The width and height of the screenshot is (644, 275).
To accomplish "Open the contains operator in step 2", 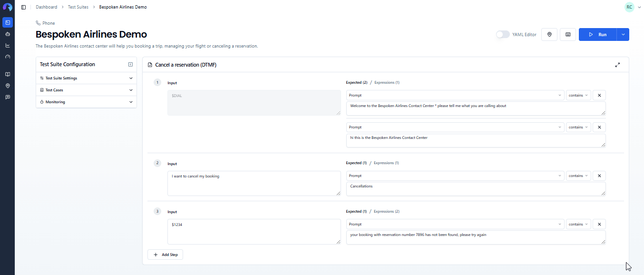I will tap(578, 176).
